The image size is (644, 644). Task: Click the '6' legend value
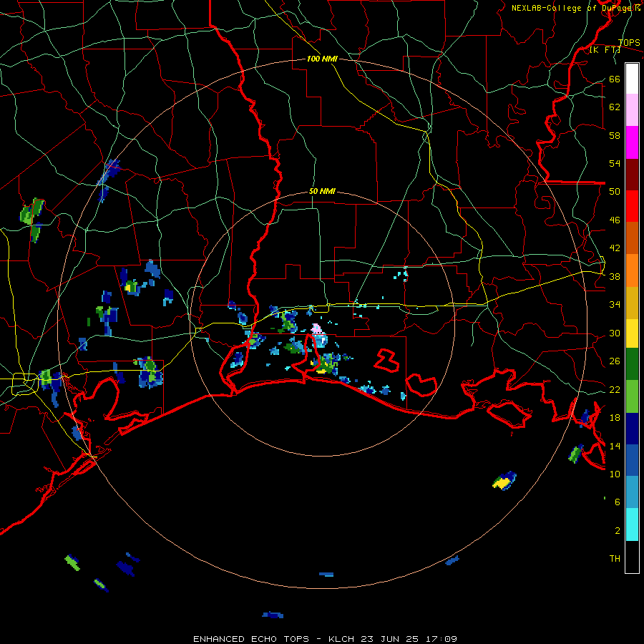(618, 502)
